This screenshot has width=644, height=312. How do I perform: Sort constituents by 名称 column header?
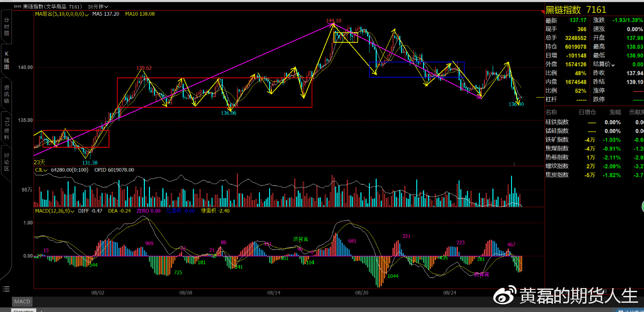point(551,112)
